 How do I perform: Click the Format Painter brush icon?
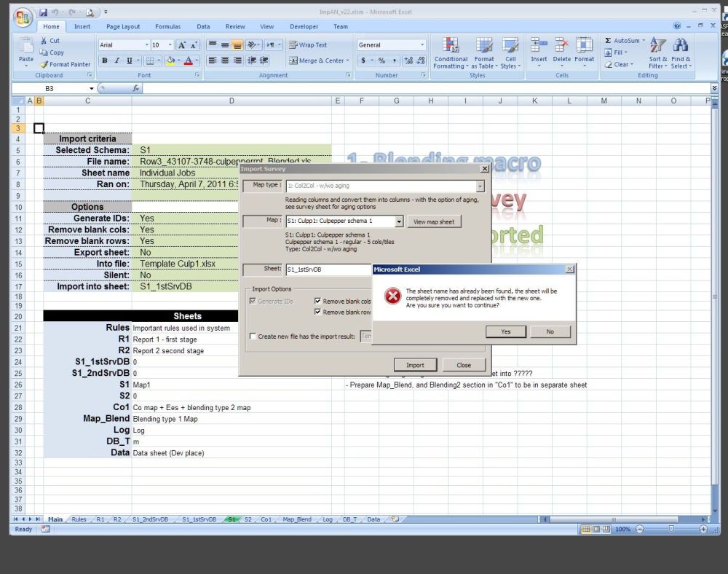(x=44, y=64)
